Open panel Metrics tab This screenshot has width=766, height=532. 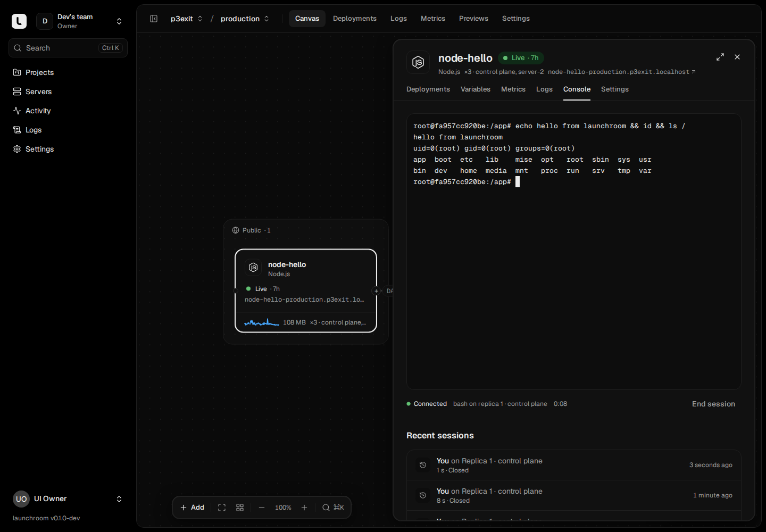513,89
